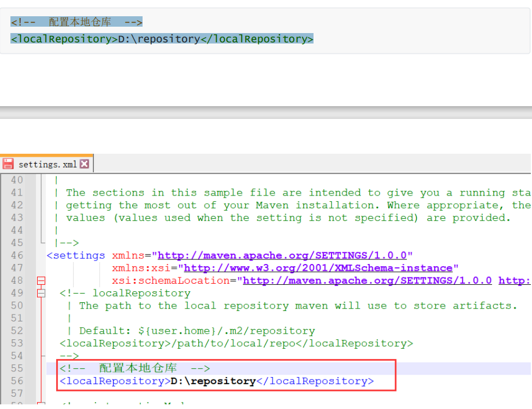Viewport: 532px width, 409px height.
Task: Click the D:\repository text on line 56
Action: pyautogui.click(x=213, y=381)
